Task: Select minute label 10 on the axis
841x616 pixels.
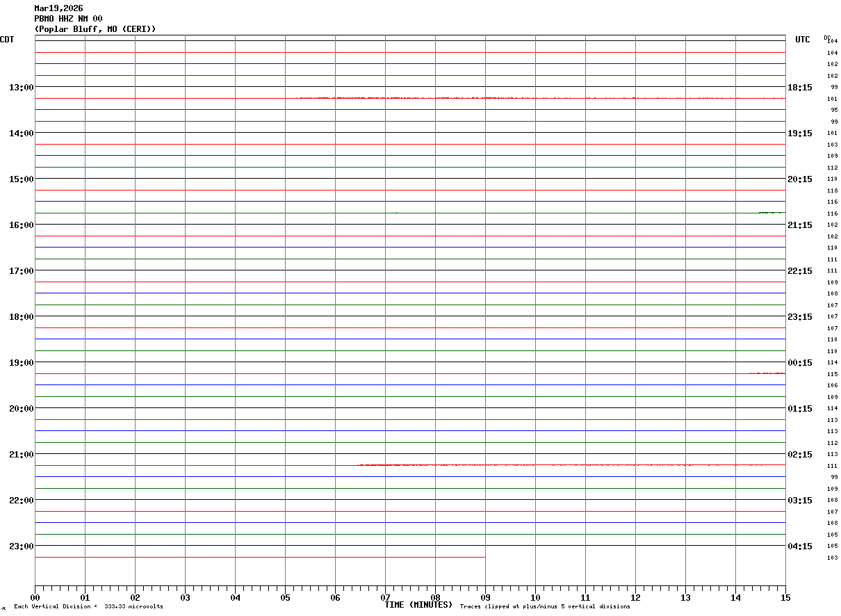Action: pos(535,598)
